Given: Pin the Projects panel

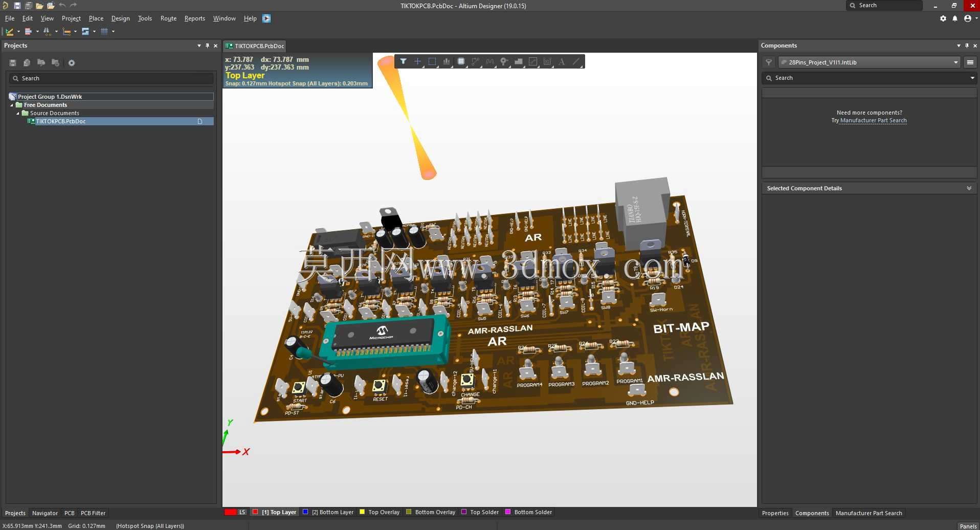Looking at the screenshot, I should tap(207, 46).
